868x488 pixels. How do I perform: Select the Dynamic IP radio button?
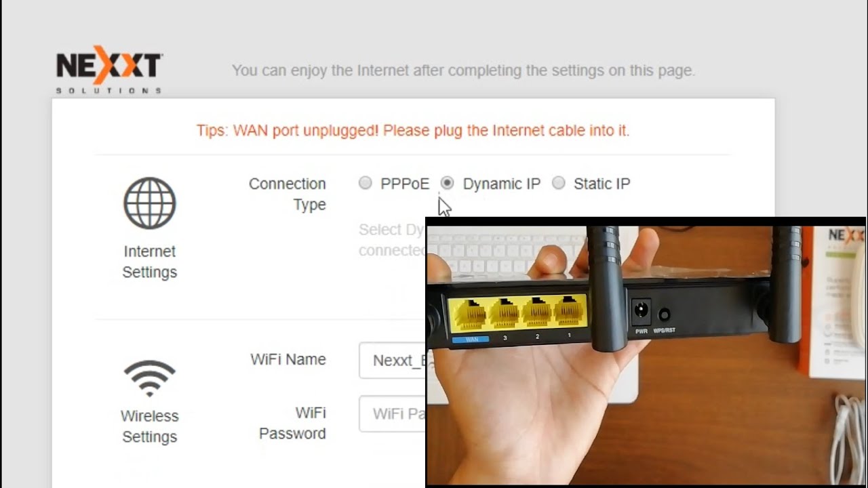pyautogui.click(x=447, y=183)
